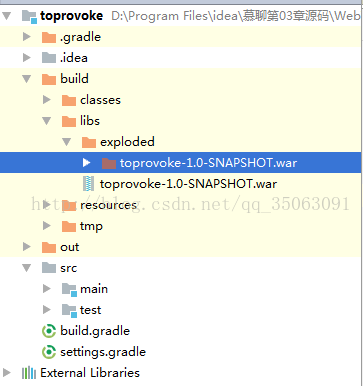Expand the .gradle folder
The width and height of the screenshot is (363, 386).
point(27,37)
